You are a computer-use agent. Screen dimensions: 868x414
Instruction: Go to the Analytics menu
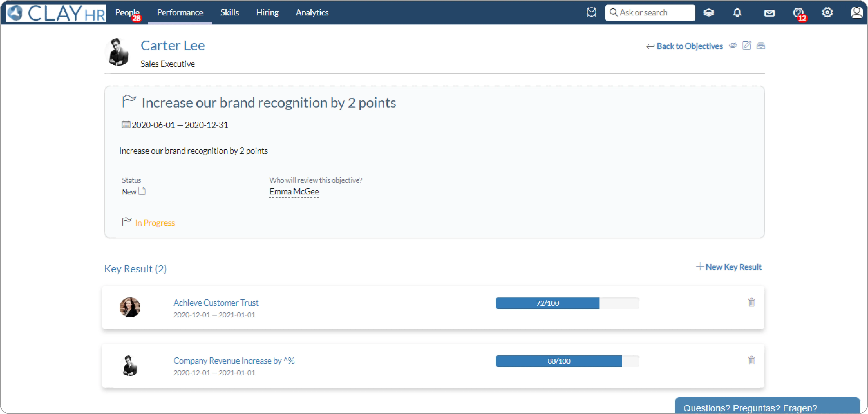[x=312, y=12]
